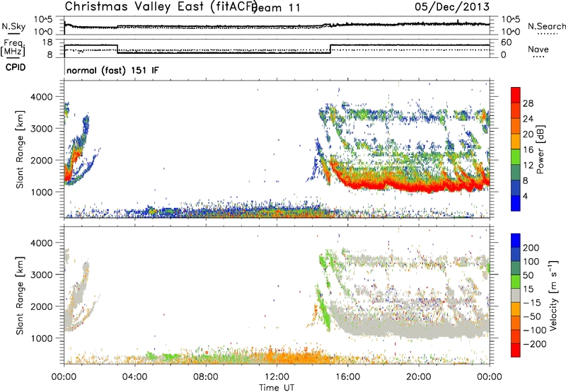Click the '-200' value on Velocity color bar
This screenshot has height=392, width=566.
[x=535, y=344]
